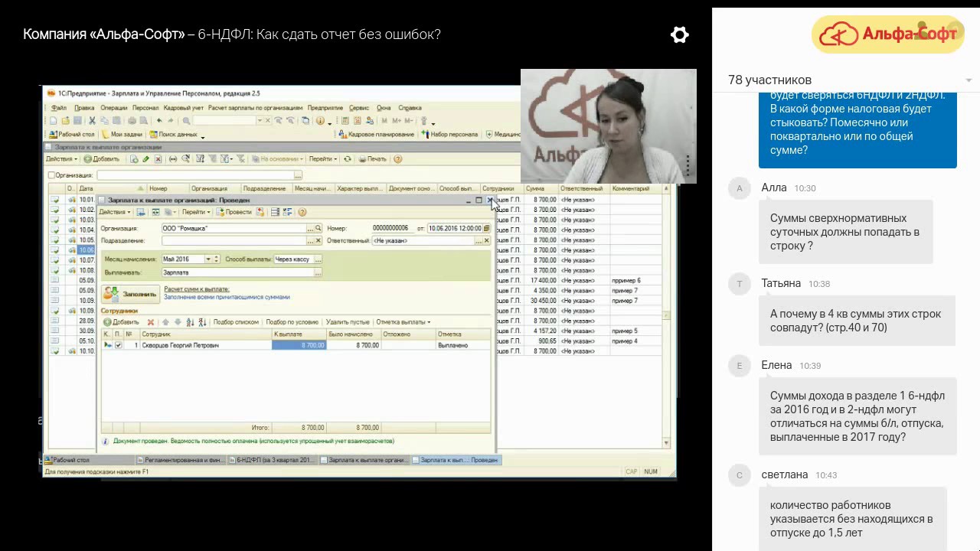Click the date interval icon in list toolbar

[x=173, y=159]
